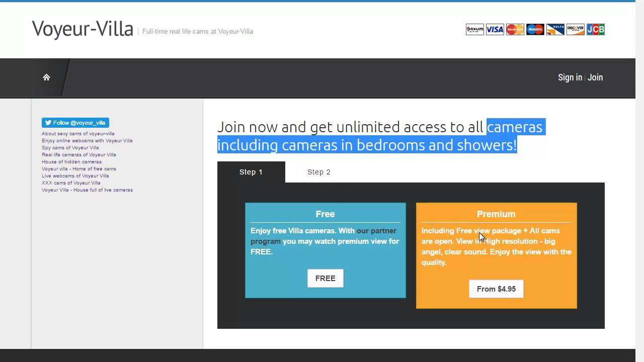Choose the From $4.95 premium button
Screen dimensions: 644x362
tap(496, 289)
